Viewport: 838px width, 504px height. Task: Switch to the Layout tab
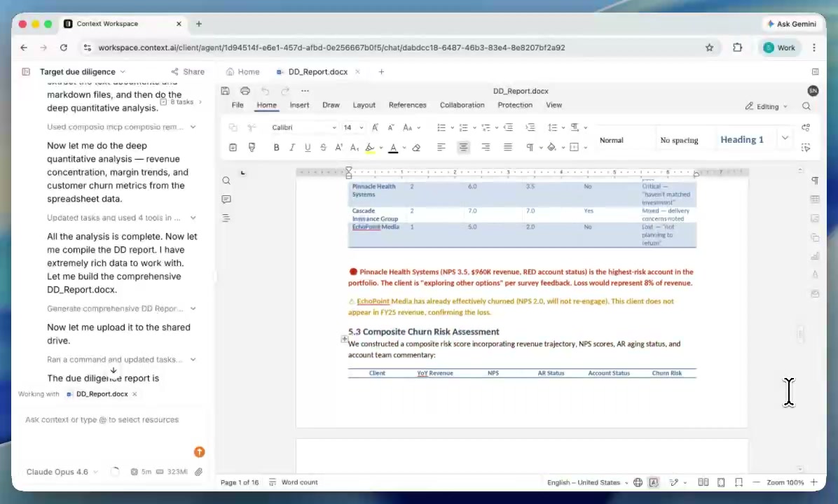(x=364, y=105)
